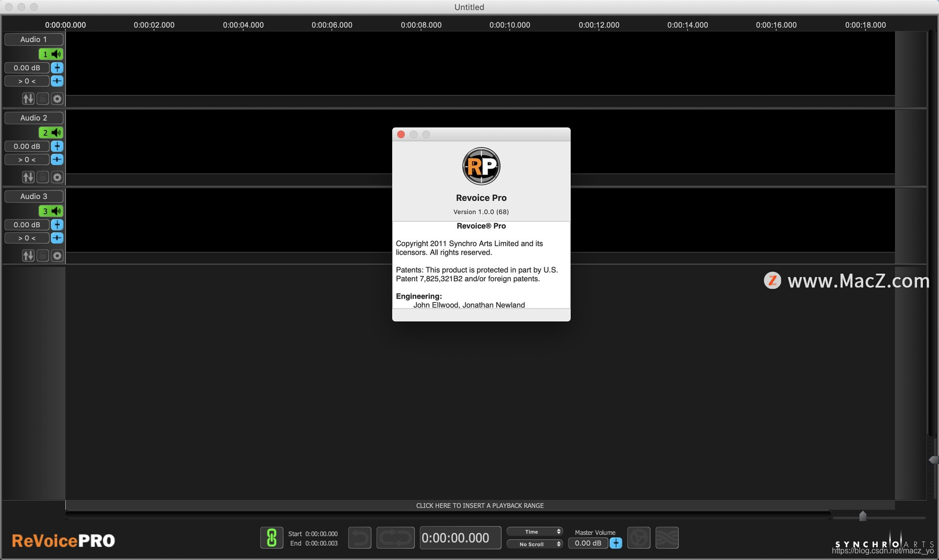Click the Audio 3 track name button

tap(34, 196)
